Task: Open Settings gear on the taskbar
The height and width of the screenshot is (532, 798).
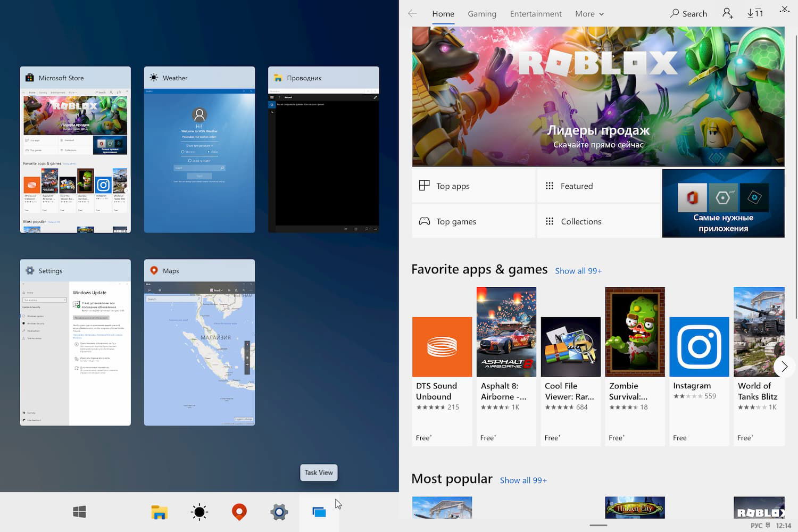Action: (279, 512)
